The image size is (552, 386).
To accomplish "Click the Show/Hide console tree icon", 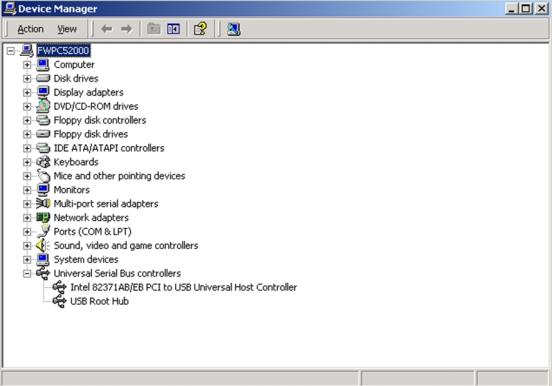I will pos(174,29).
